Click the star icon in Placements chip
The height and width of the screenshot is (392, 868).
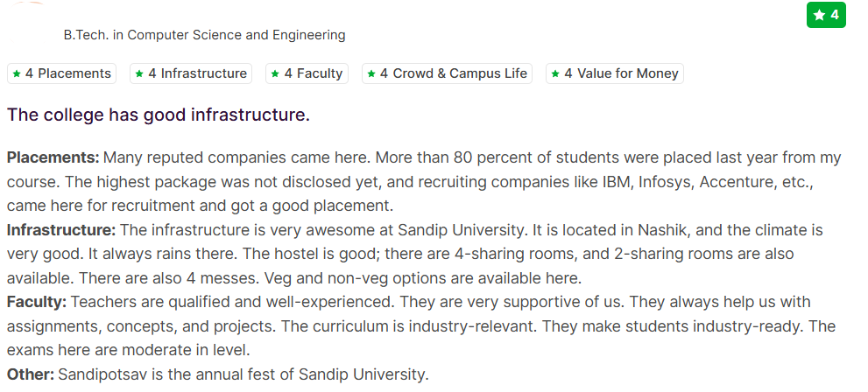[x=17, y=74]
